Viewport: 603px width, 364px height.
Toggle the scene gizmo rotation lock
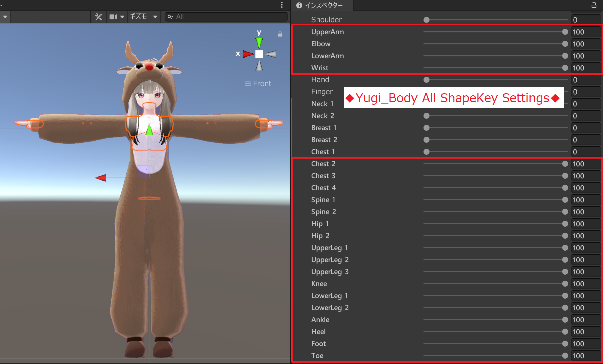coord(280,34)
